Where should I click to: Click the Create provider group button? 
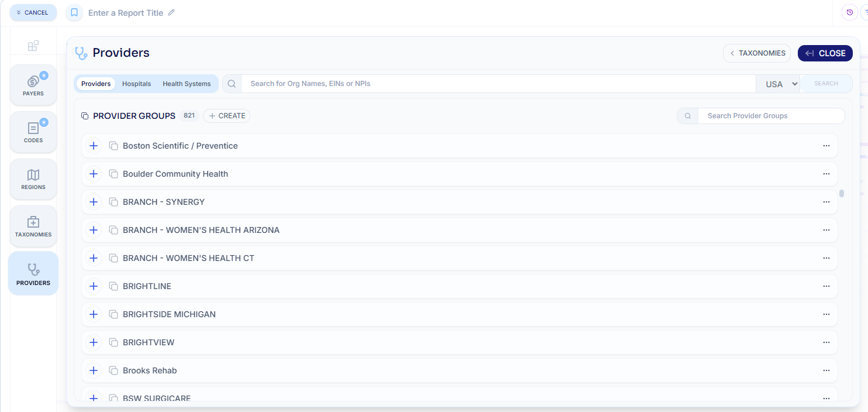pos(227,116)
